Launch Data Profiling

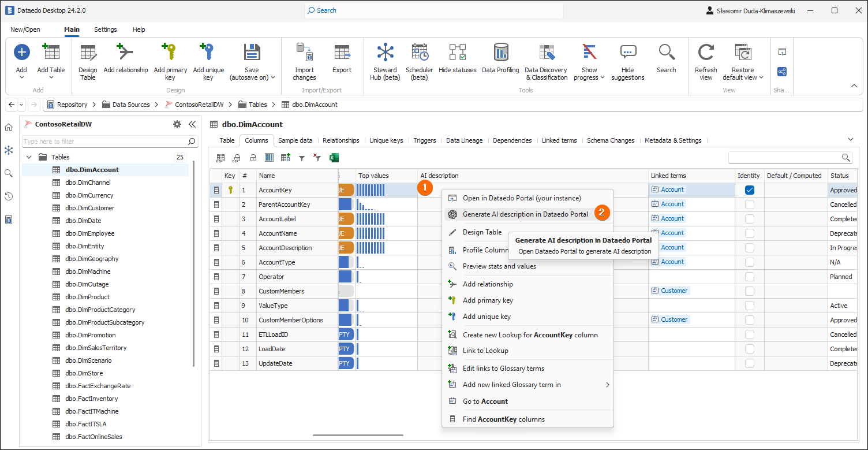click(500, 53)
